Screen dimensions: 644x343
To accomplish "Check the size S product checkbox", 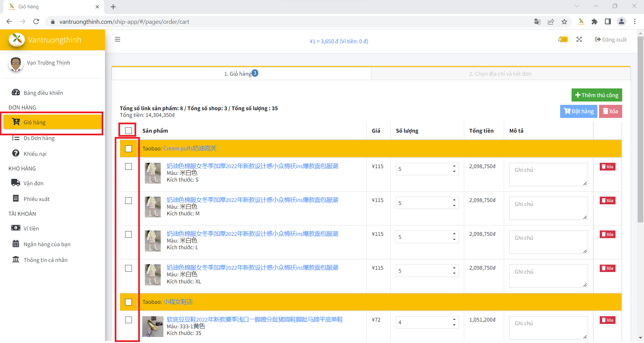I will (x=128, y=166).
